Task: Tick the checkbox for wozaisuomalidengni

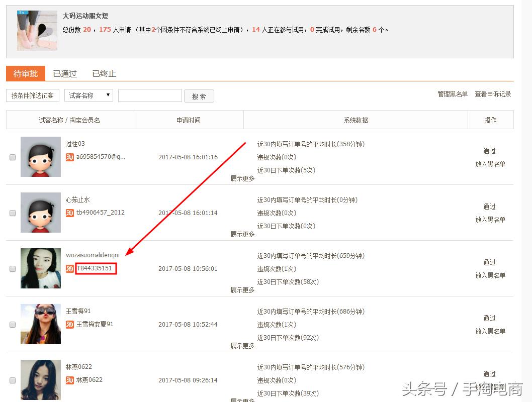Action: click(x=12, y=268)
